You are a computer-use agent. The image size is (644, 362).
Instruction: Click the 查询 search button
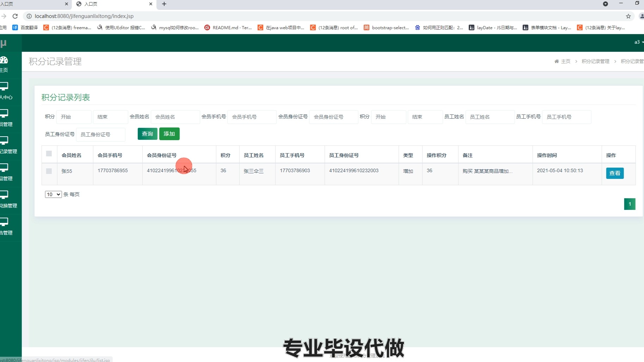147,134
